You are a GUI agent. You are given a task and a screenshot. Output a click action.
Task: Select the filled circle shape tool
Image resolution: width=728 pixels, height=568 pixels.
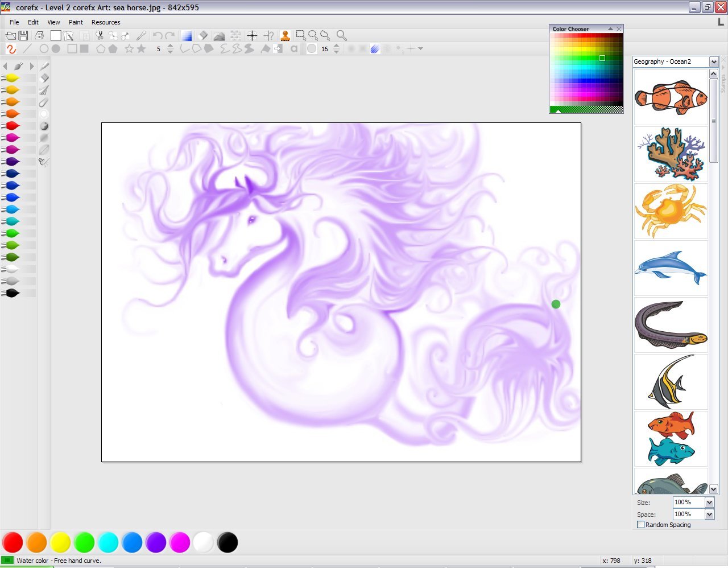click(x=56, y=49)
